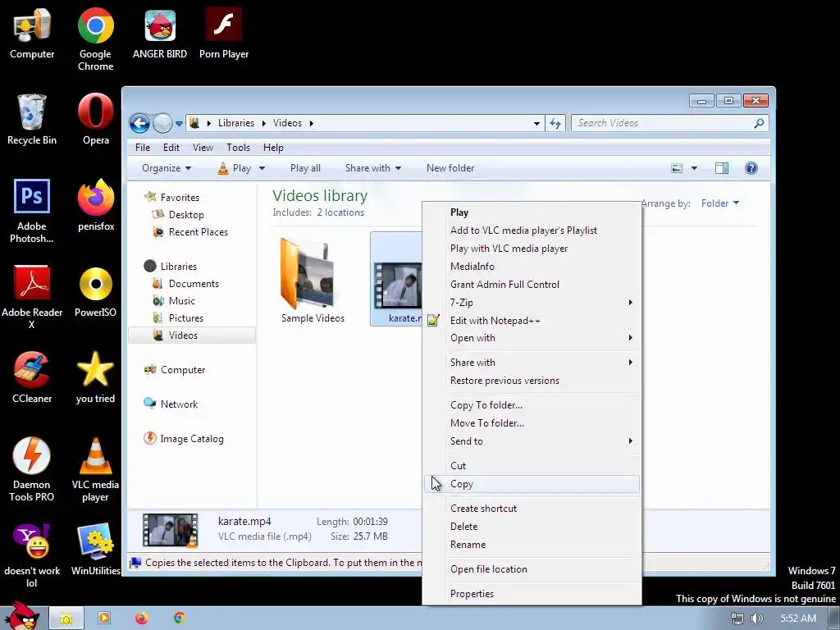Open the View menu
Viewport: 840px width, 630px height.
click(x=203, y=148)
